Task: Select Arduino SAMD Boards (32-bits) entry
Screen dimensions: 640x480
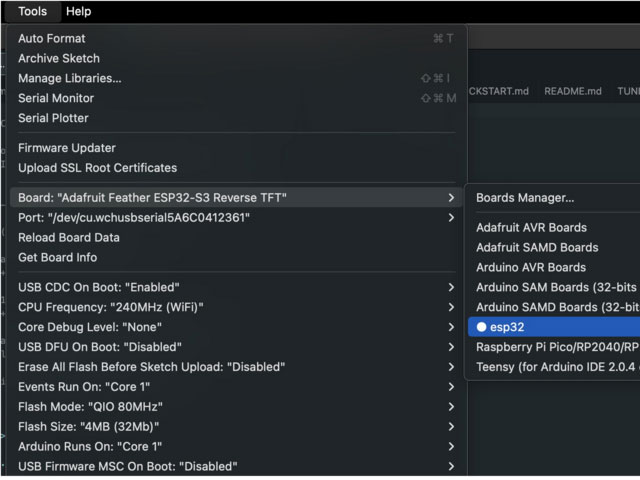Action: click(554, 308)
